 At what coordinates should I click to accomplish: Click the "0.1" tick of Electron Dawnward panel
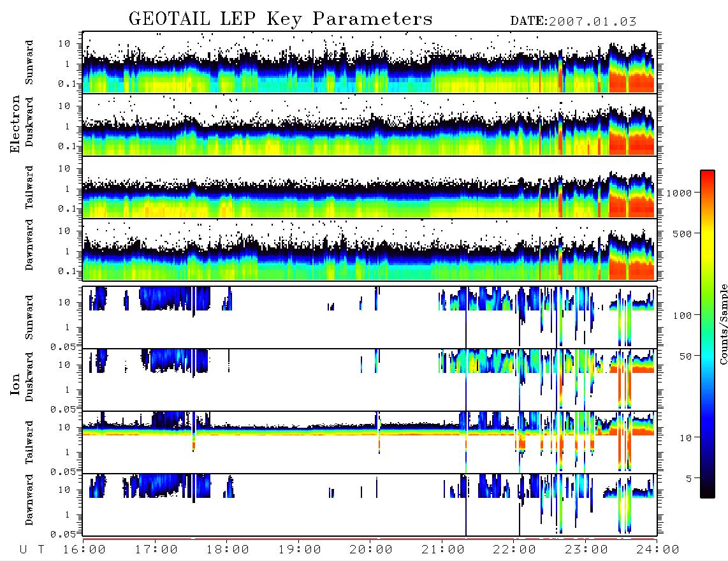(67, 271)
